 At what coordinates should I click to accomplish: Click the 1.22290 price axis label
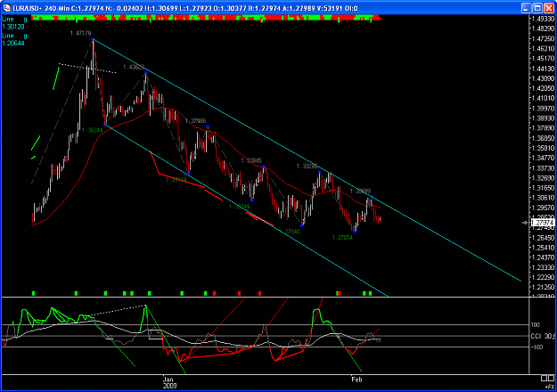(x=543, y=277)
